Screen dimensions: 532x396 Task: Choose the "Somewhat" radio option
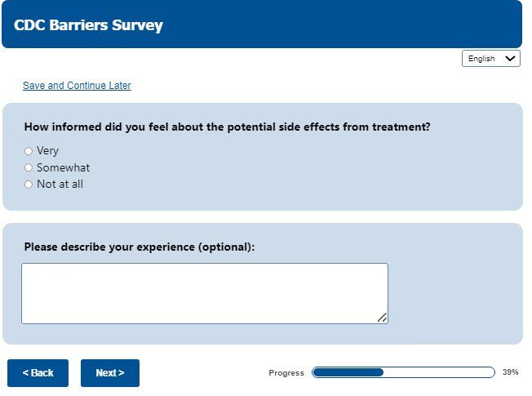(29, 168)
